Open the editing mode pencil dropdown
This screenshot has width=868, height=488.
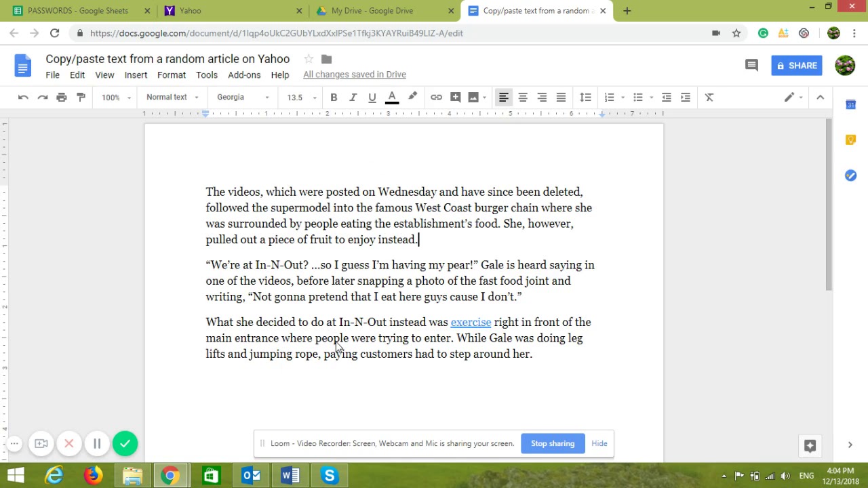click(793, 98)
